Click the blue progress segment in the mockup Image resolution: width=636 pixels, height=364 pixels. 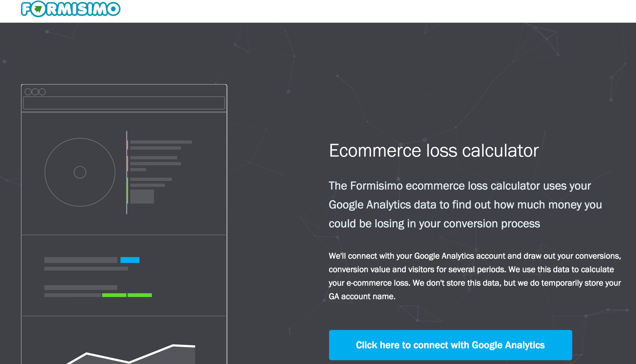(x=130, y=260)
